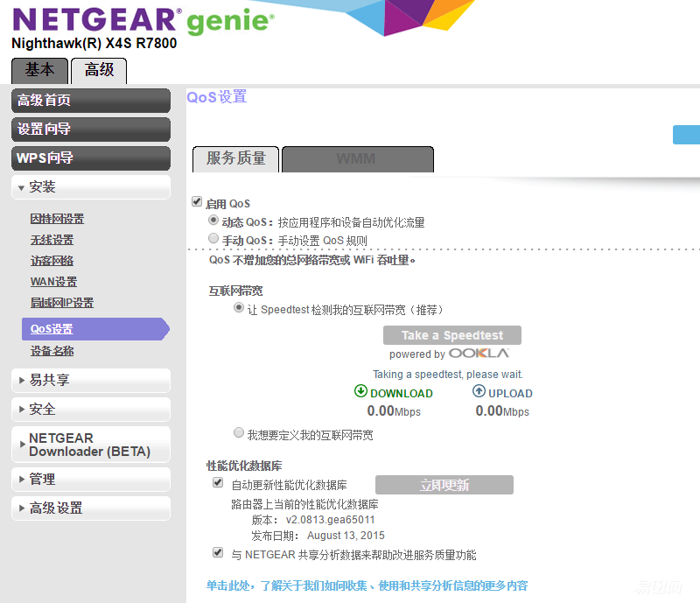Click the version text v2.0813.gea65011
Image resolution: width=700 pixels, height=603 pixels.
coord(331,520)
